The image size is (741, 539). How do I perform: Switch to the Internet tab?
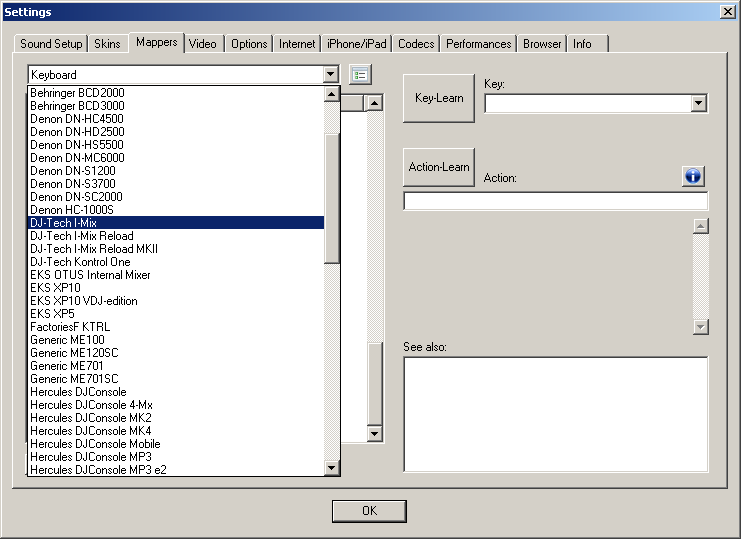point(297,44)
